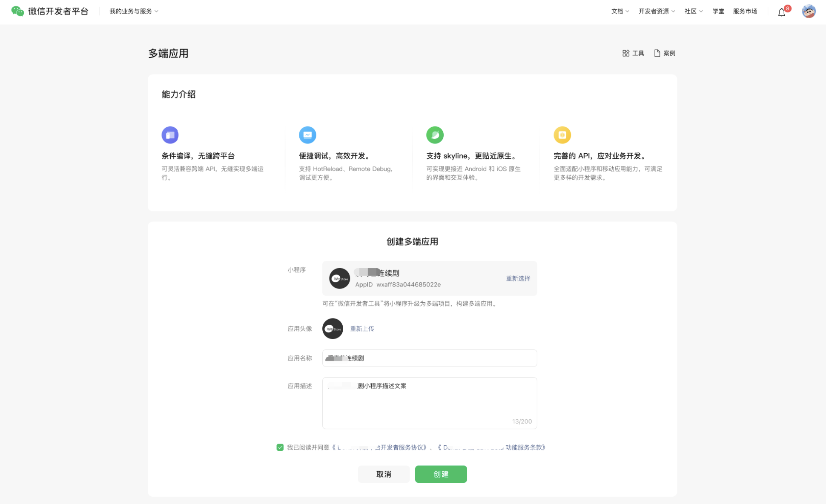The width and height of the screenshot is (826, 504).
Task: Click the blue debugging feature icon
Action: (307, 135)
